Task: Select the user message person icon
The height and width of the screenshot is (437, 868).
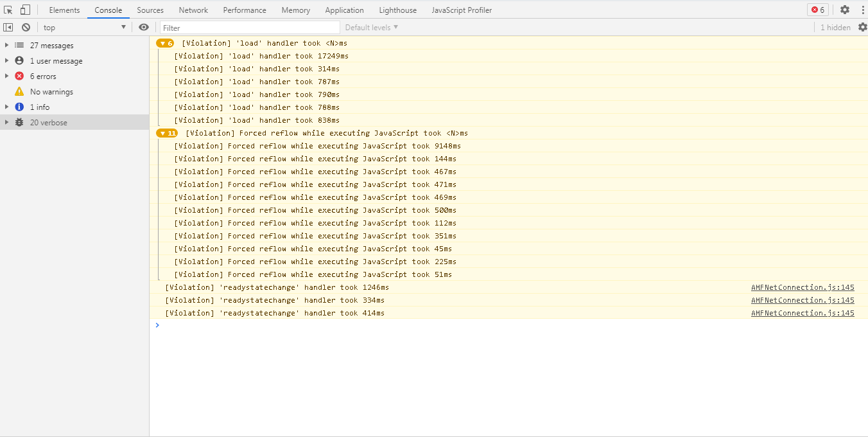Action: pyautogui.click(x=19, y=61)
